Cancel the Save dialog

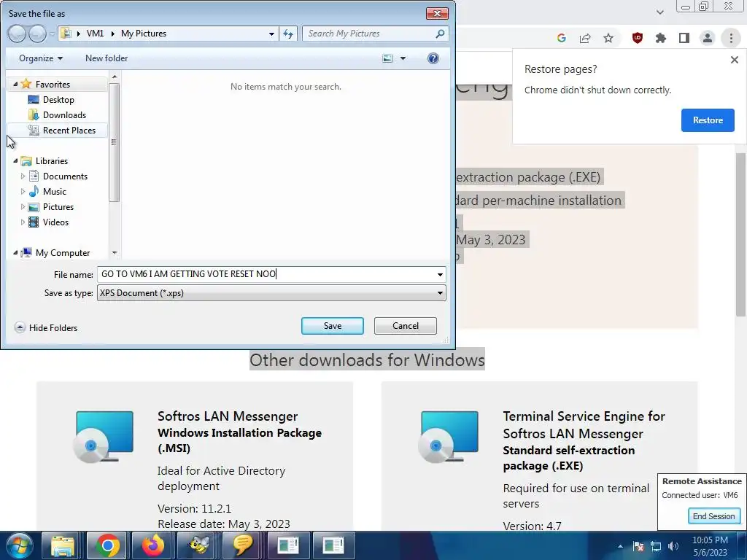(x=406, y=326)
